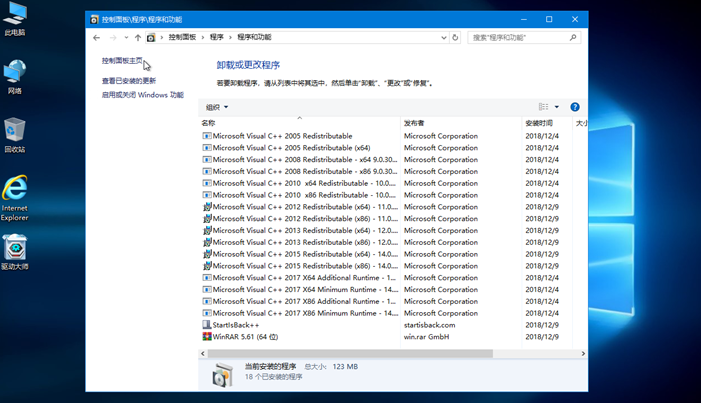Click the 当前安装的程序 details pane icon
Image resolution: width=701 pixels, height=403 pixels.
pyautogui.click(x=223, y=375)
